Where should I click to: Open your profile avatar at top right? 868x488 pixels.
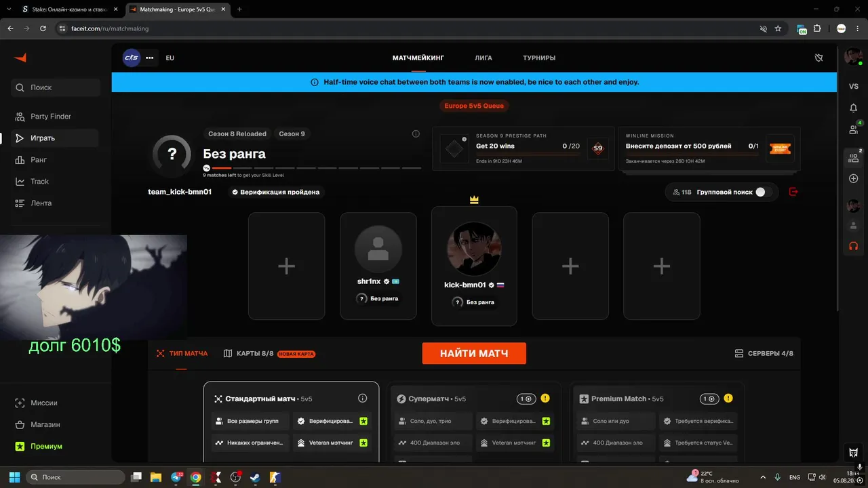(852, 57)
